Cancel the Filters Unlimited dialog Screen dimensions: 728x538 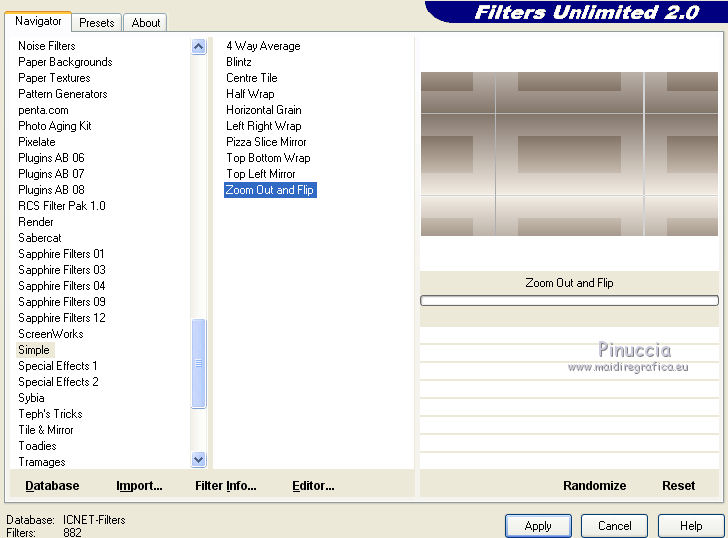(614, 526)
